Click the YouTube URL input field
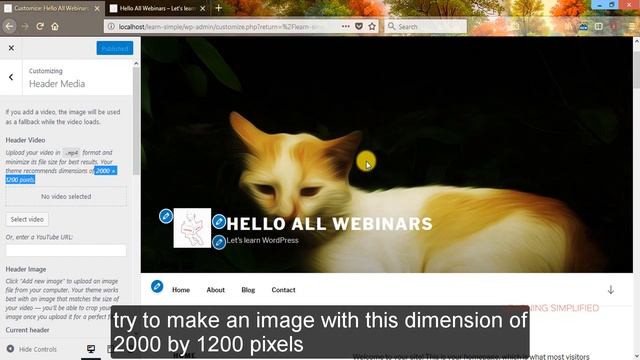 (x=66, y=250)
